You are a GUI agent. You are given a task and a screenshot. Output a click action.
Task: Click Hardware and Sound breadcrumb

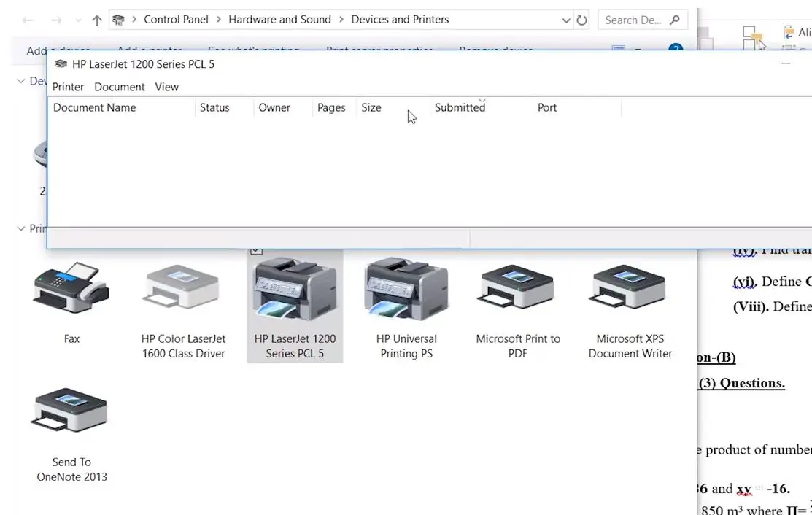pos(279,20)
